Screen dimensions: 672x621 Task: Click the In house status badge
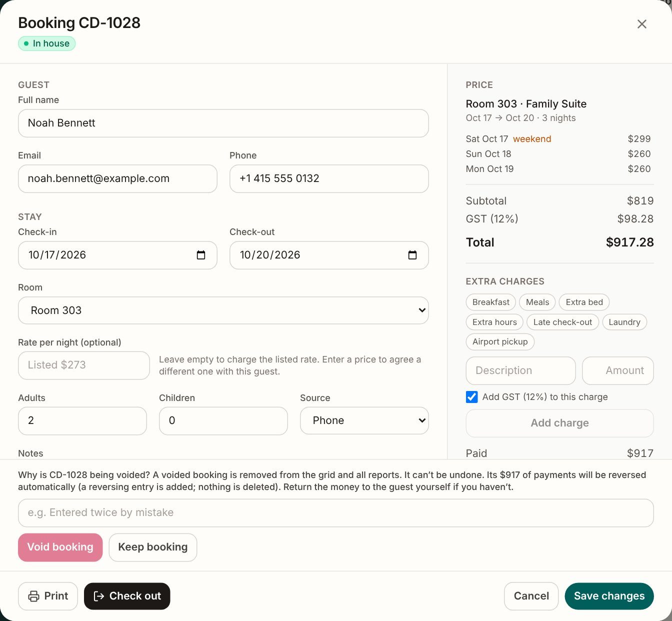pyautogui.click(x=47, y=43)
